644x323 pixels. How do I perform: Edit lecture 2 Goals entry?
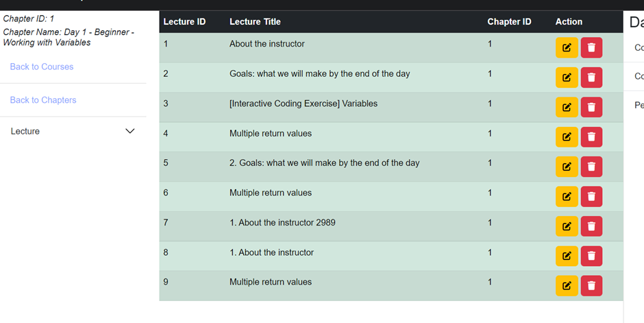tap(567, 77)
